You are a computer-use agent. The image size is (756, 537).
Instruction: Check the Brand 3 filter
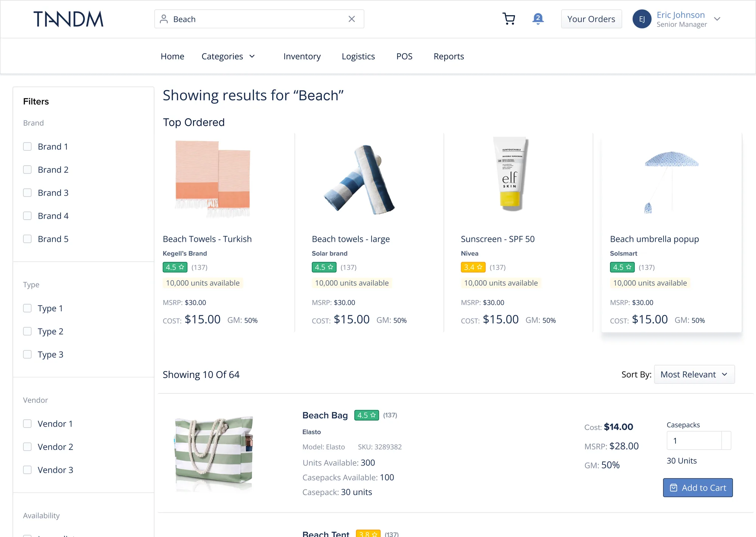coord(27,193)
